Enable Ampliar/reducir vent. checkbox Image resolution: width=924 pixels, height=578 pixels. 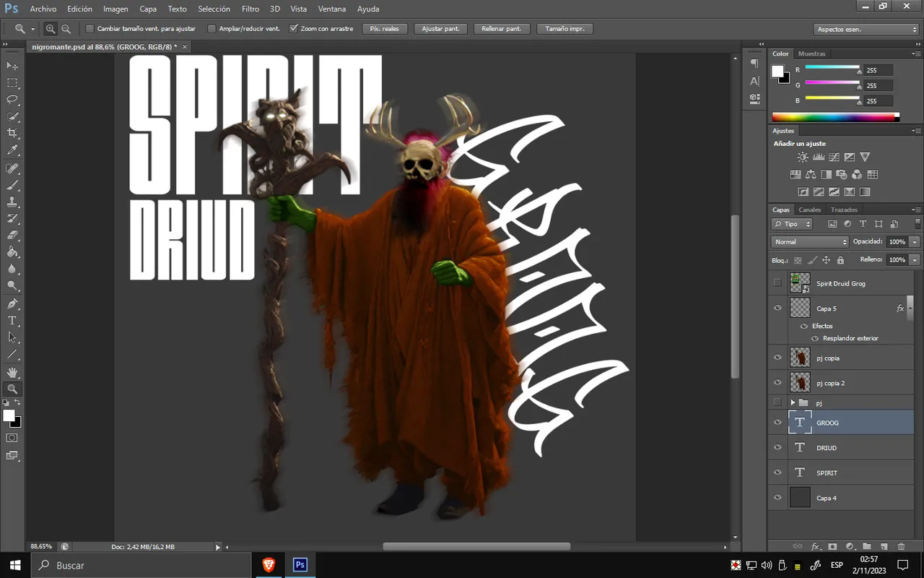click(212, 29)
